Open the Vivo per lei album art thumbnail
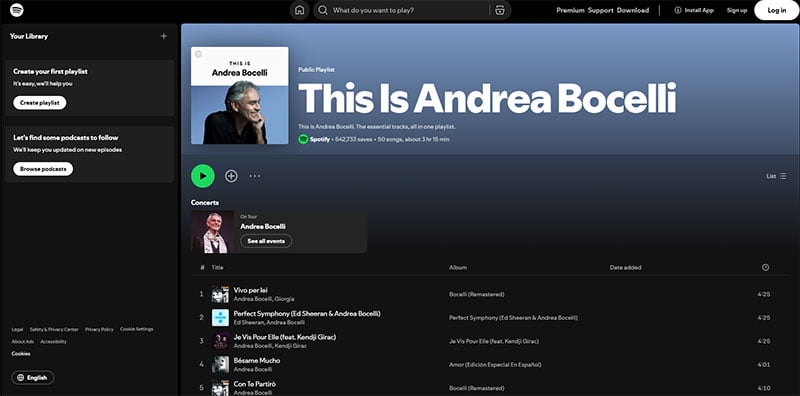The width and height of the screenshot is (800, 396). (x=220, y=294)
